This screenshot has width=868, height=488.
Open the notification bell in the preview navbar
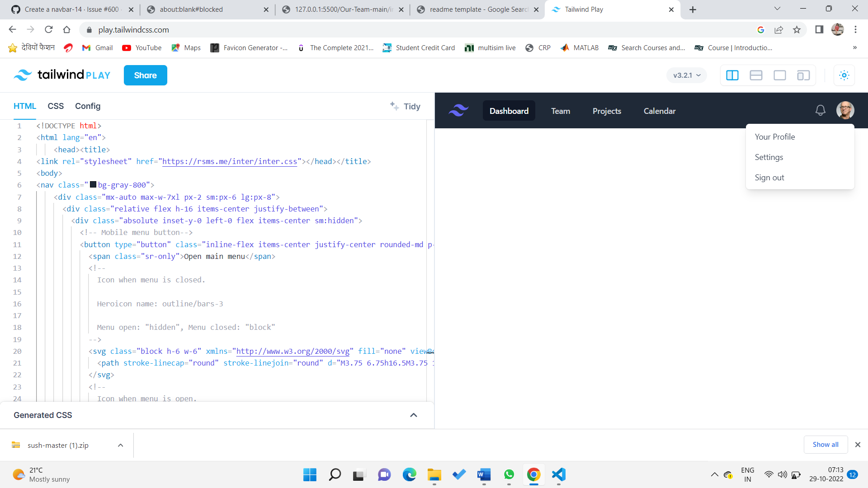[x=820, y=110]
